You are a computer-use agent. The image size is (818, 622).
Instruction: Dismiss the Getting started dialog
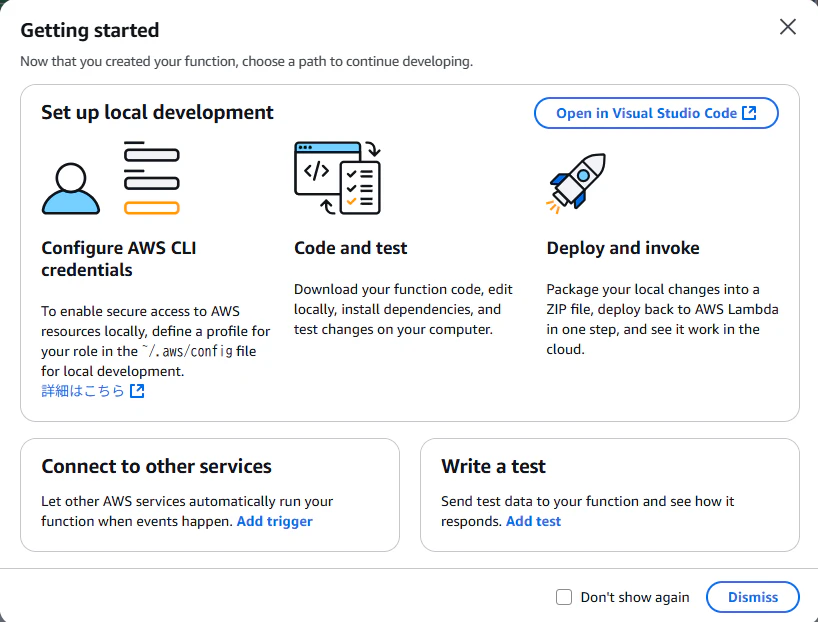pyautogui.click(x=752, y=597)
